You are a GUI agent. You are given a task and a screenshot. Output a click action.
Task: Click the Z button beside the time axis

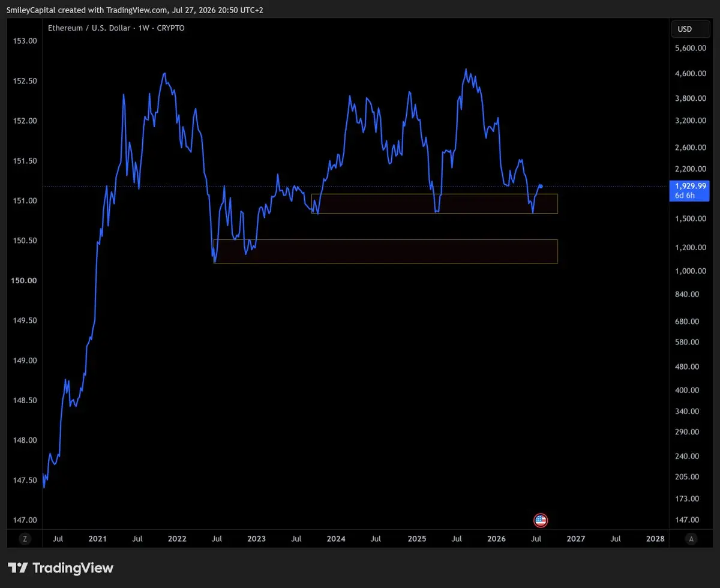(25, 539)
